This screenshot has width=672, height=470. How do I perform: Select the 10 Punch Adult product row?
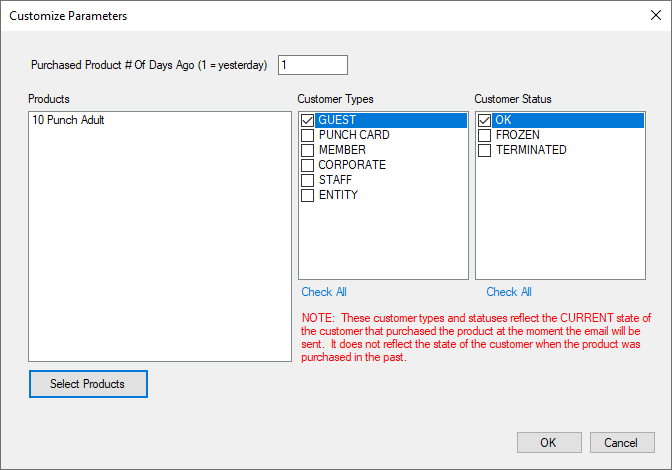pyautogui.click(x=160, y=120)
